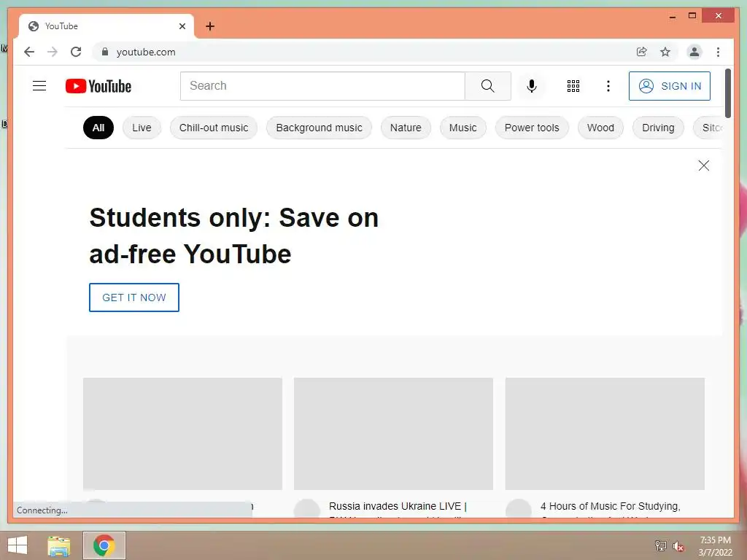This screenshot has height=560, width=747.
Task: Click GET IT NOW button
Action: click(134, 297)
